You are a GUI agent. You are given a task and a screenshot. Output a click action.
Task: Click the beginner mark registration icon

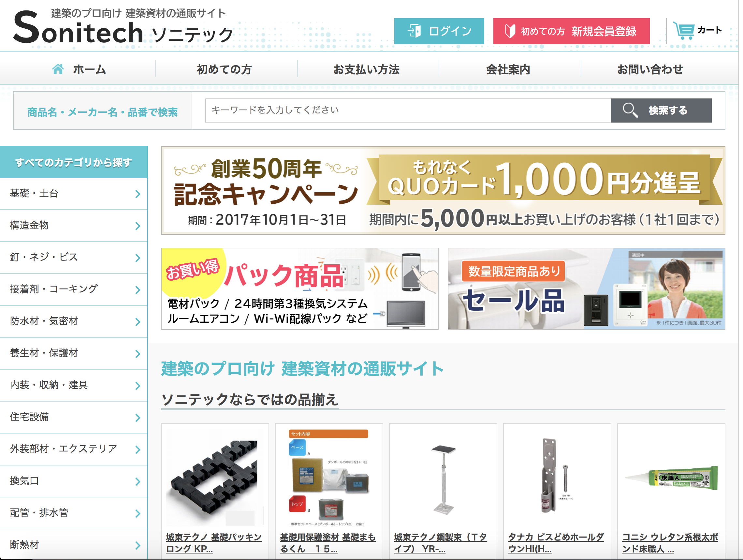click(x=510, y=31)
